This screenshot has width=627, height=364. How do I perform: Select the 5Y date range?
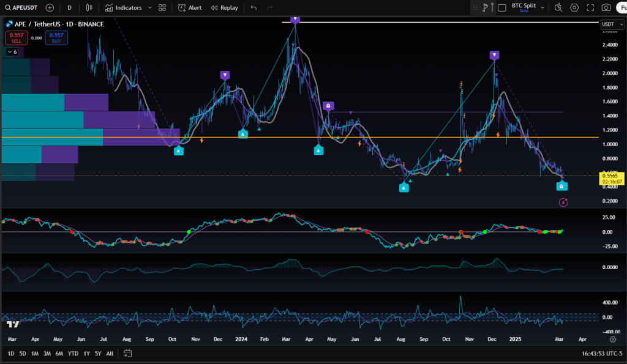click(98, 354)
